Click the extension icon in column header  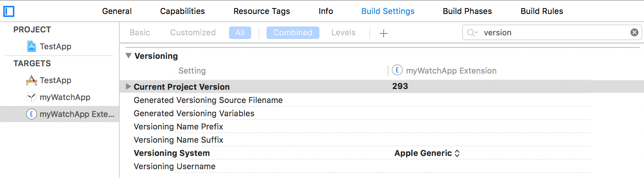tap(397, 70)
